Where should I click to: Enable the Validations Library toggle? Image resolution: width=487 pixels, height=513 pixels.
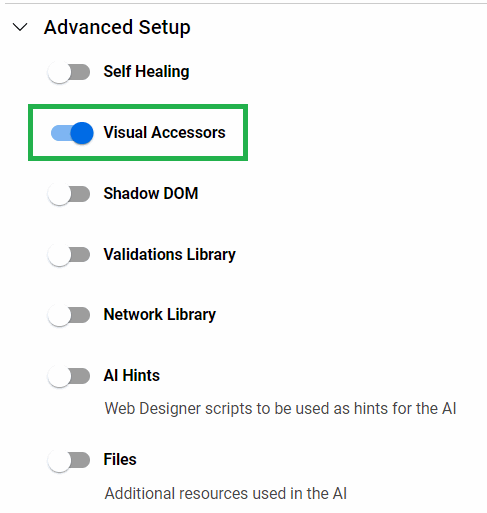click(x=69, y=255)
